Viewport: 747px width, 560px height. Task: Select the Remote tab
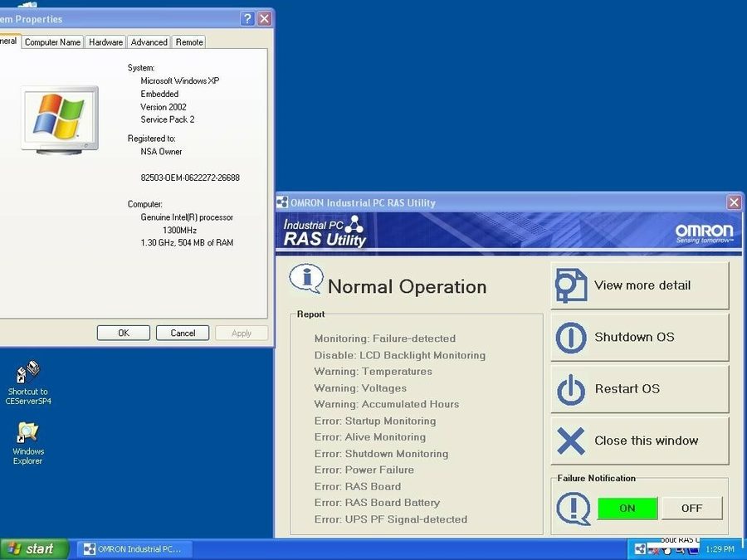coord(189,42)
